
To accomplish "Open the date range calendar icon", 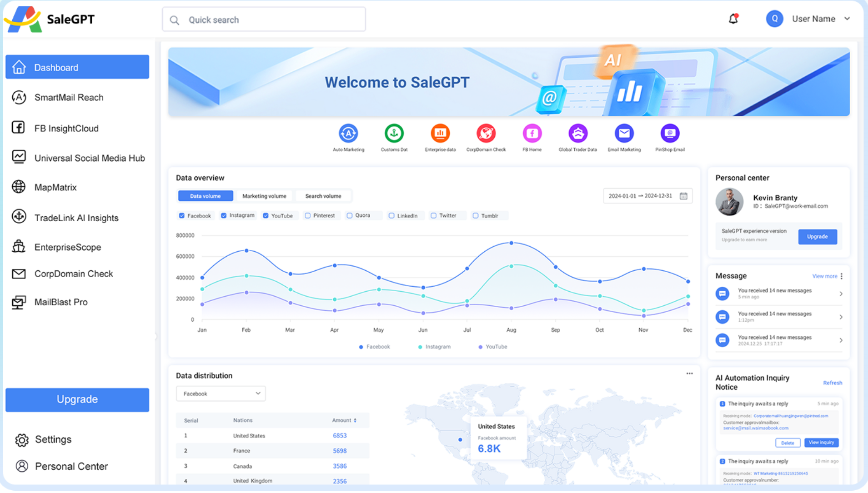I will (x=683, y=196).
